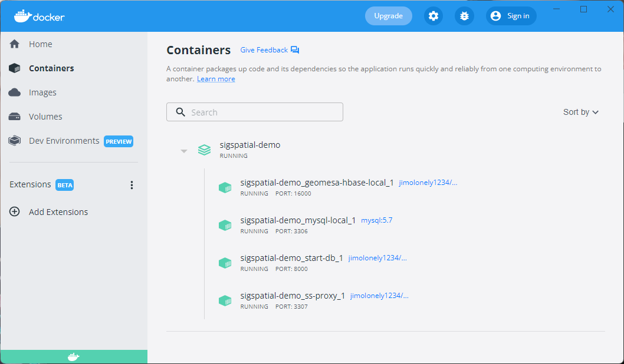Image resolution: width=624 pixels, height=364 pixels.
Task: Click the Extensions BETA badge
Action: point(64,185)
